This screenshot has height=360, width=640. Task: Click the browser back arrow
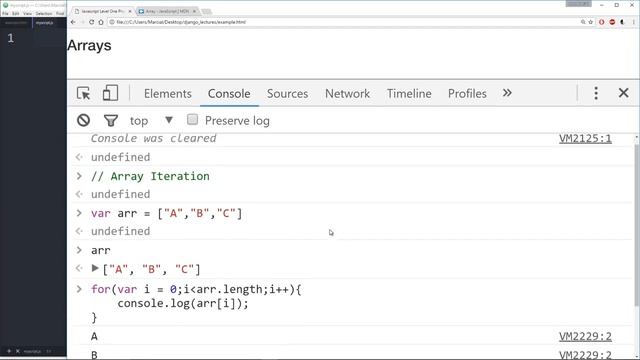tap(73, 22)
